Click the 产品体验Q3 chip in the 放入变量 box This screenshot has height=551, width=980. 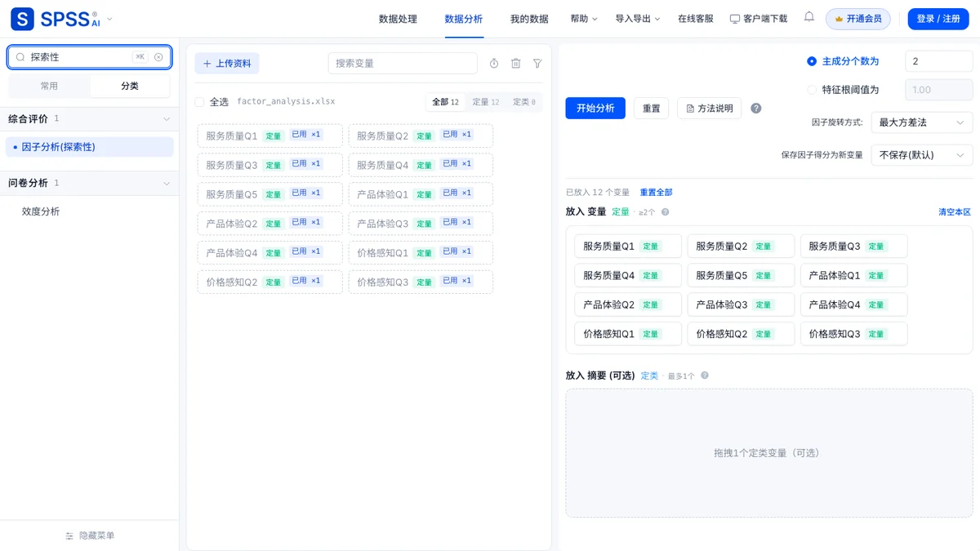[x=741, y=304]
